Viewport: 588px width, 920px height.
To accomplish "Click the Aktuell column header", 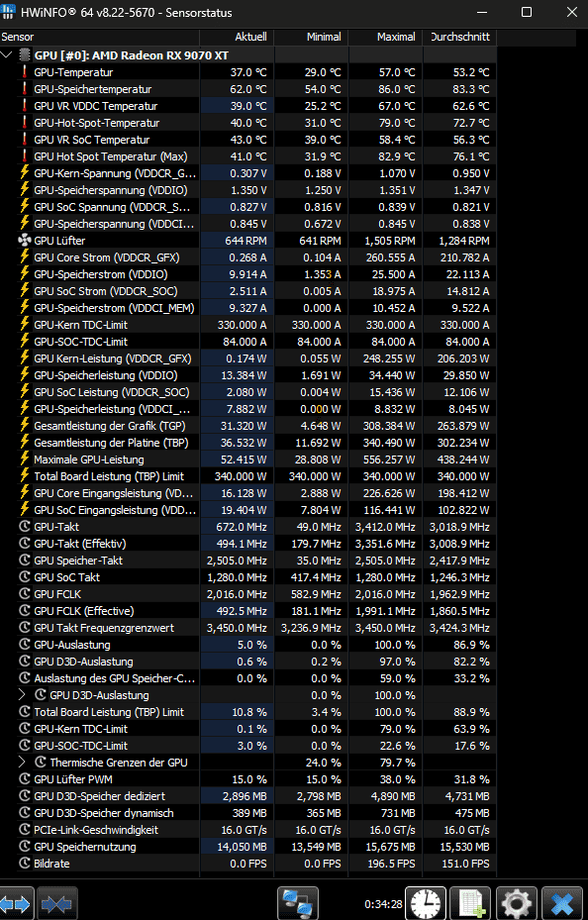I will [x=237, y=37].
